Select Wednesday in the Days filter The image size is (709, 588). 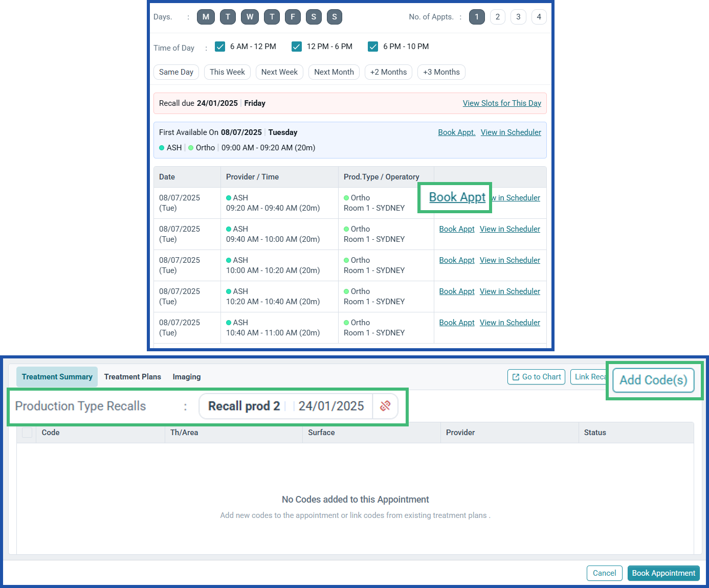250,17
